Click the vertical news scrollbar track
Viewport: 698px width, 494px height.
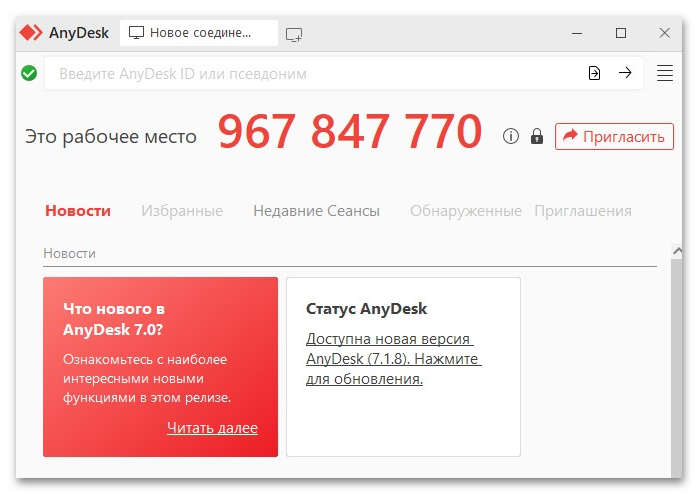tap(677, 368)
